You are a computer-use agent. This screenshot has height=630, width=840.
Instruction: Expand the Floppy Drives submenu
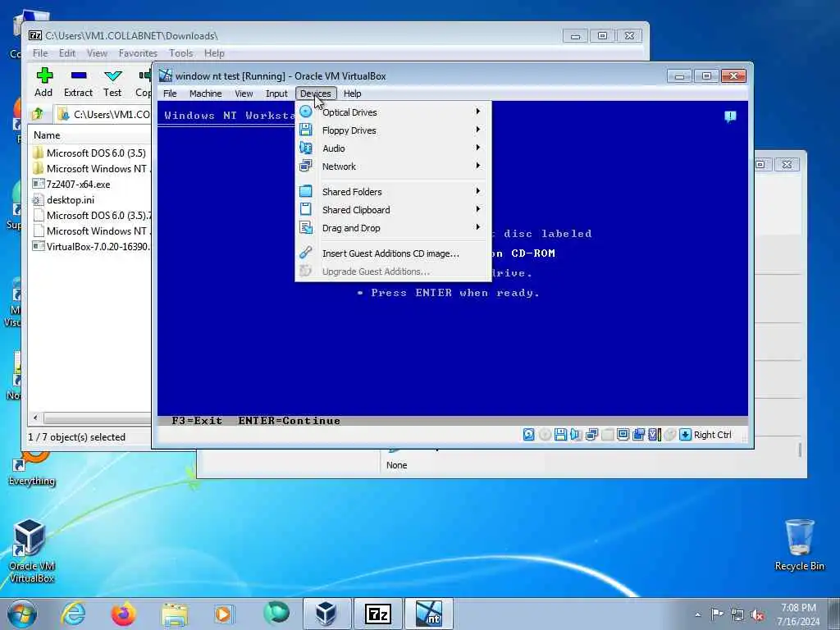pyautogui.click(x=393, y=130)
